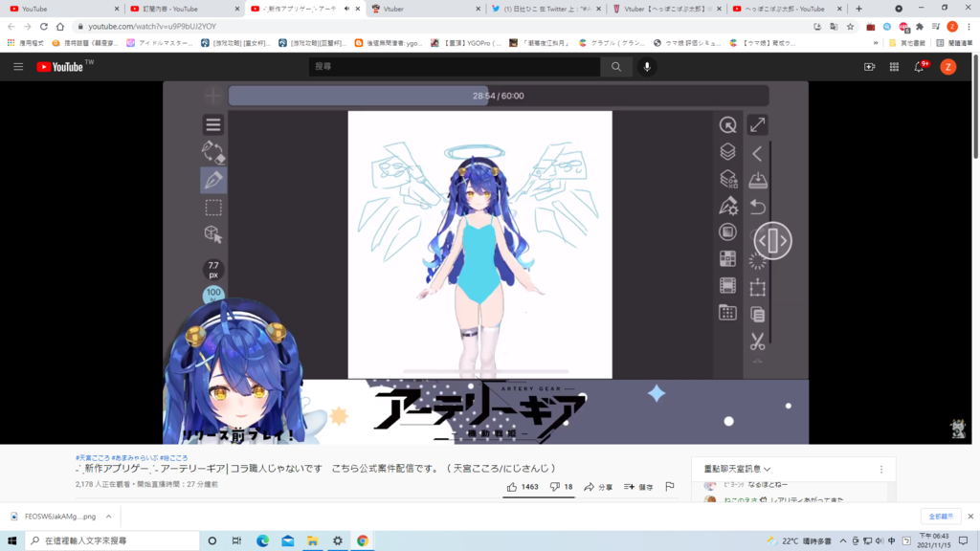Click the page's vertical scrollbar
Screen dimensions: 980x551
point(975,106)
